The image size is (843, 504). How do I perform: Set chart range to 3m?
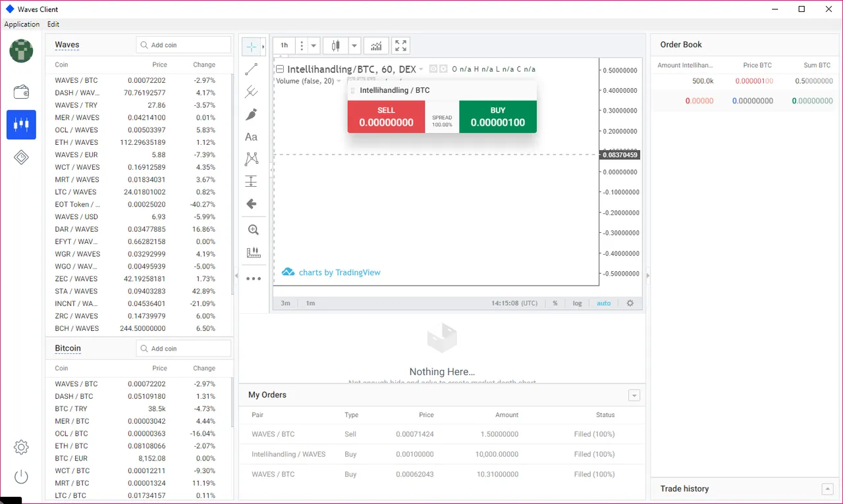pyautogui.click(x=286, y=303)
